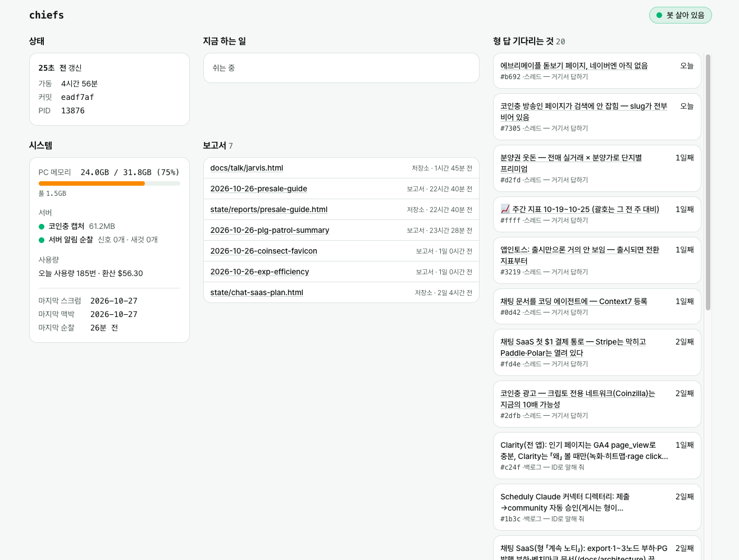Open the 분양권 웃돈 thread link
The height and width of the screenshot is (560, 739).
tap(571, 163)
